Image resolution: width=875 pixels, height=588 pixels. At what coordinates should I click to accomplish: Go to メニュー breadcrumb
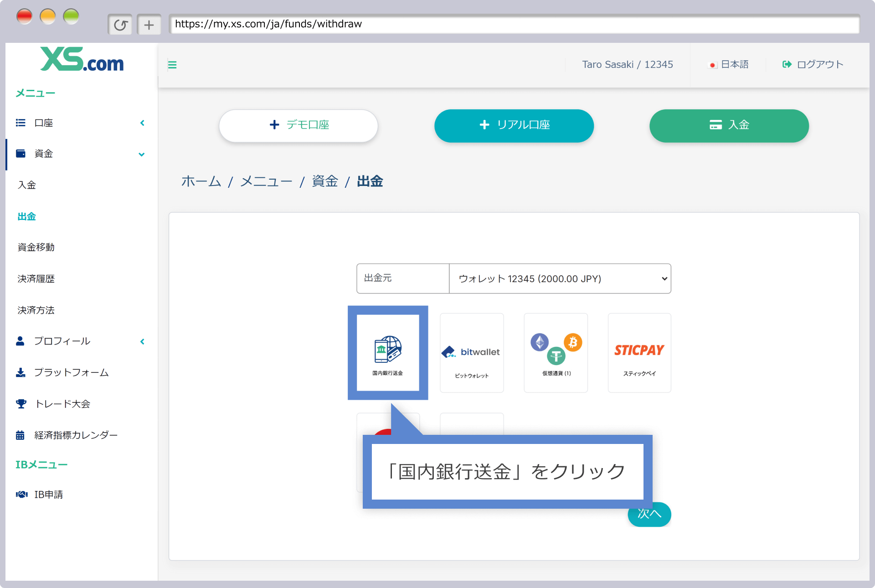pos(266,181)
